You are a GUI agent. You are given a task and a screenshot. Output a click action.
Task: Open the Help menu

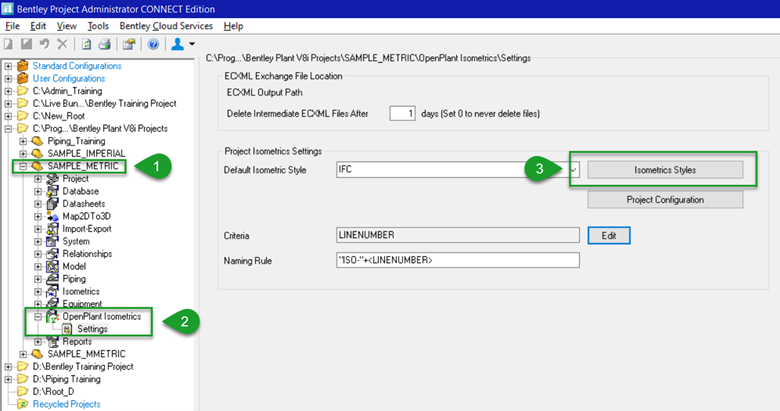pyautogui.click(x=233, y=26)
